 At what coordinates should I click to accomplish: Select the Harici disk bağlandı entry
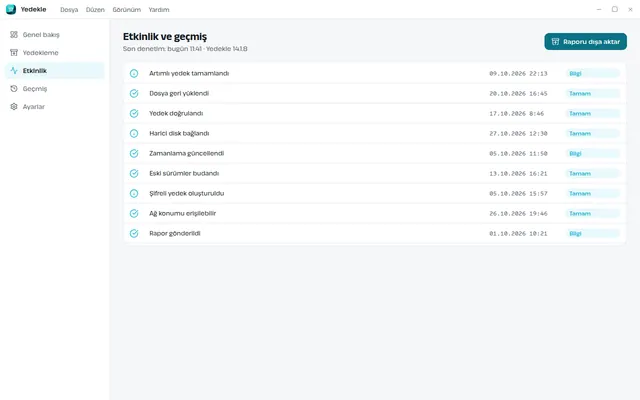click(x=375, y=133)
